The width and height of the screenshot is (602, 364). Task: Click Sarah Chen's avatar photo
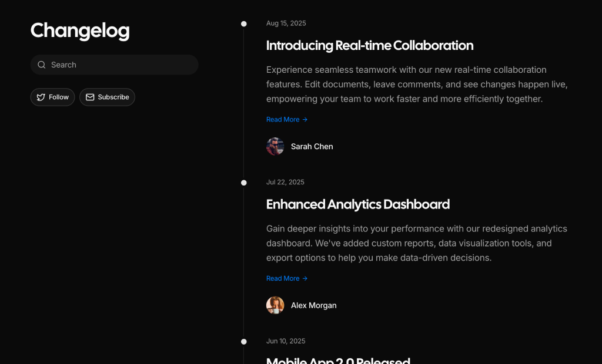[275, 146]
